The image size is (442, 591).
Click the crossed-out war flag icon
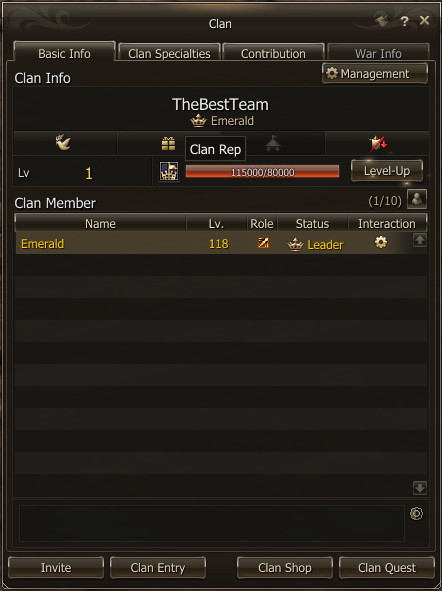pos(378,144)
